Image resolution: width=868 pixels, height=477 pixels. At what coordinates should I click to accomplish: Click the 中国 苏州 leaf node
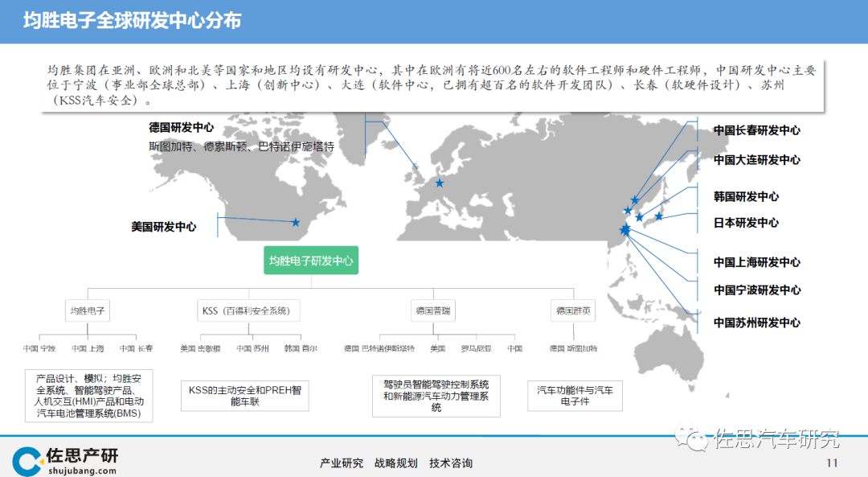click(x=252, y=348)
